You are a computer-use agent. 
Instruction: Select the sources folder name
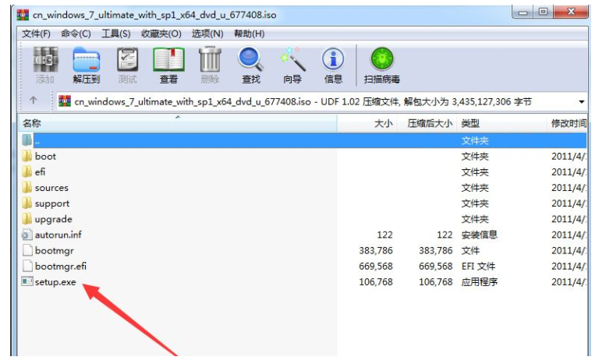pyautogui.click(x=51, y=188)
